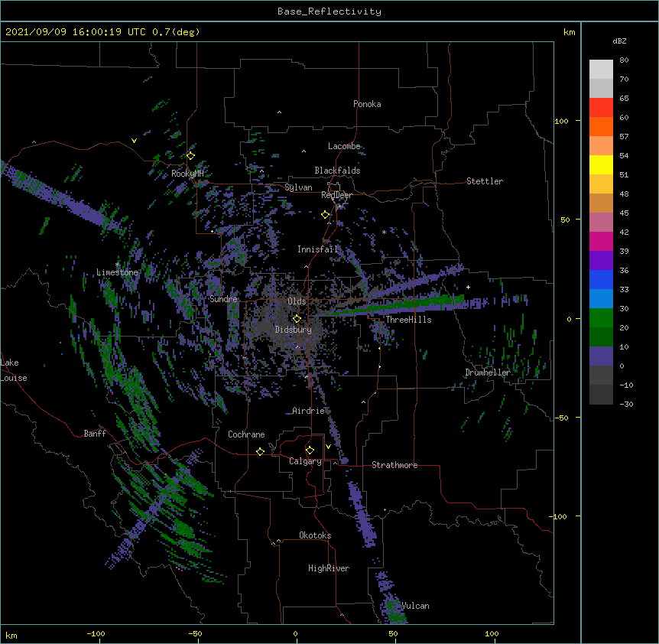This screenshot has height=644, width=659.
Task: Click the Airdrie city label
Action: pyautogui.click(x=309, y=411)
